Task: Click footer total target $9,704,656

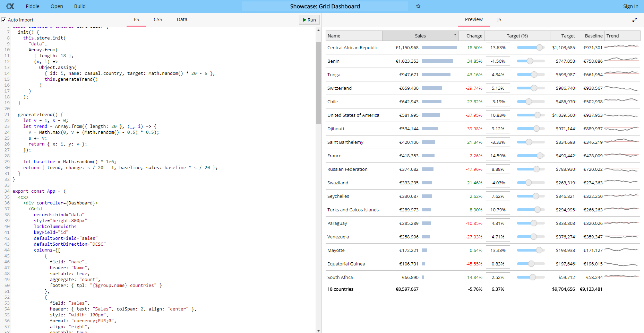Action: (564, 289)
